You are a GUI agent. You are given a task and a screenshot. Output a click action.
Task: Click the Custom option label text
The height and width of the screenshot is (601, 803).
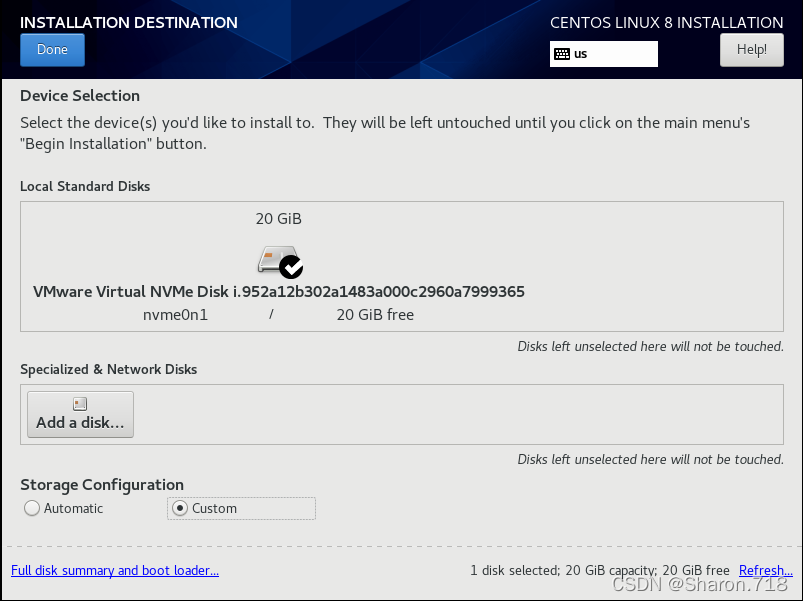(214, 508)
